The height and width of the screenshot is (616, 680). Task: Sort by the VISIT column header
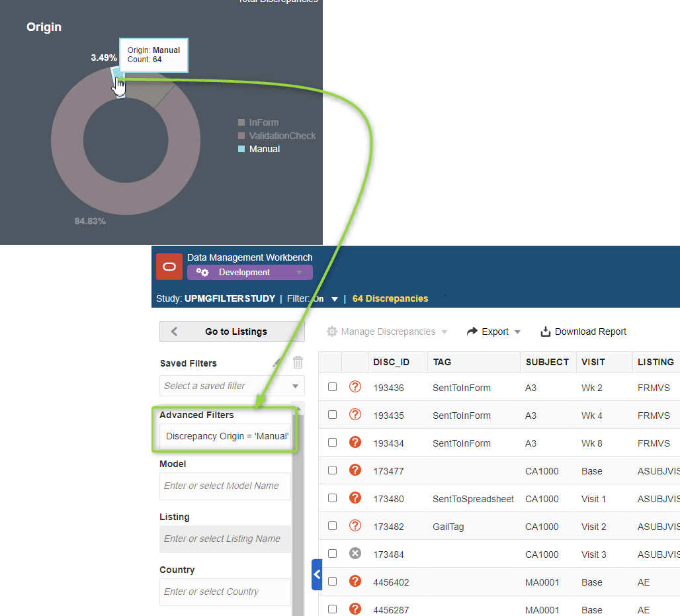pos(593,362)
